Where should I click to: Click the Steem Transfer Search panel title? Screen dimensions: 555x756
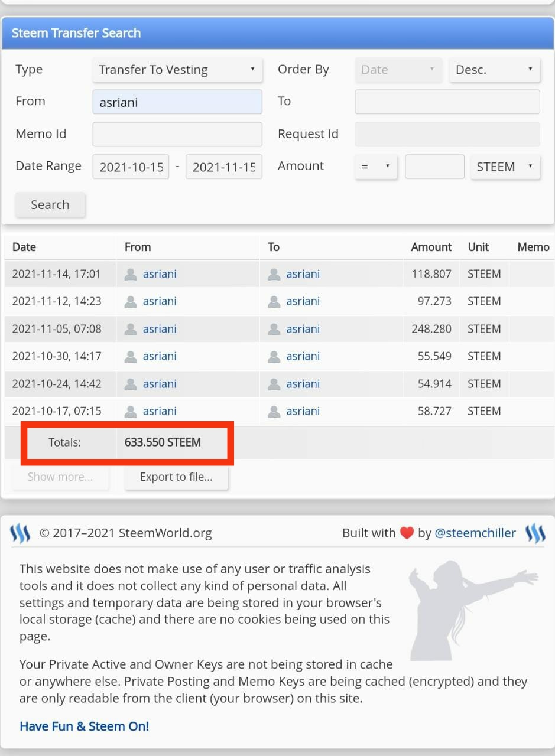click(76, 33)
